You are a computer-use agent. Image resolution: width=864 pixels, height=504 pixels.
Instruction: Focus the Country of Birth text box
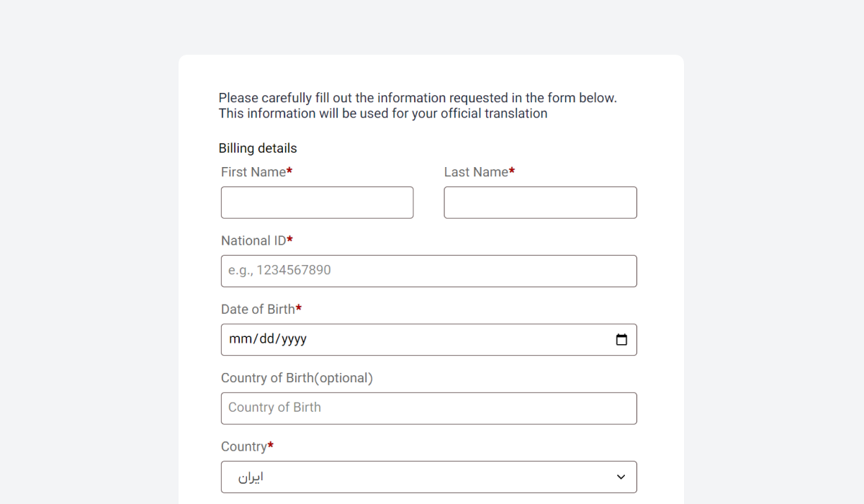click(x=429, y=409)
